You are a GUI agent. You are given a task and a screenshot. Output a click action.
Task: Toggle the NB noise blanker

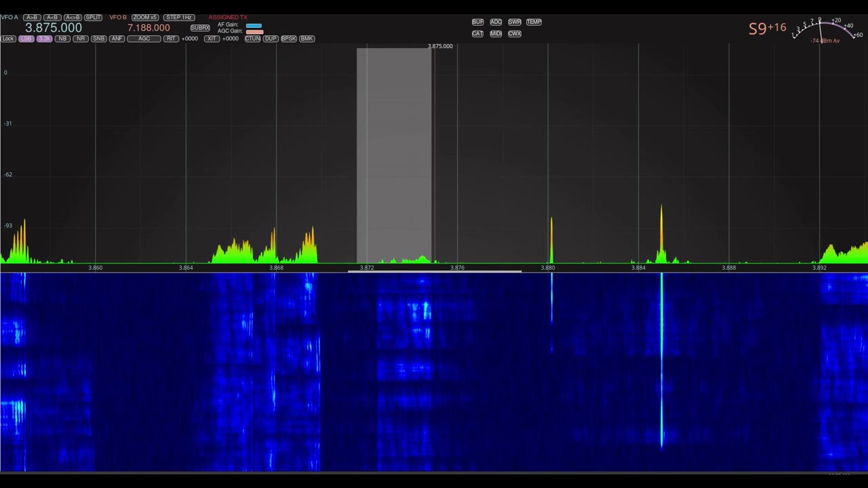click(62, 39)
